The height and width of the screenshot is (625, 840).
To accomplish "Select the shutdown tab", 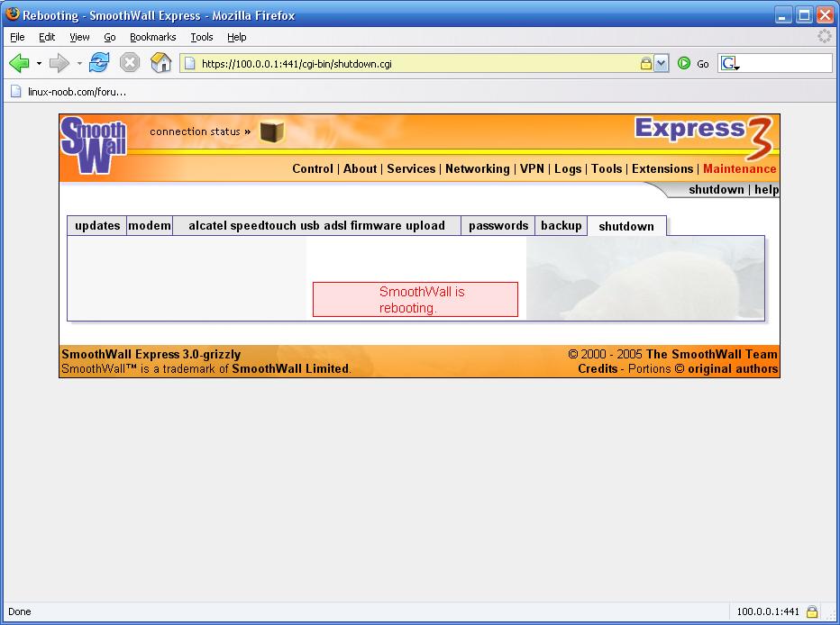I will 626,226.
